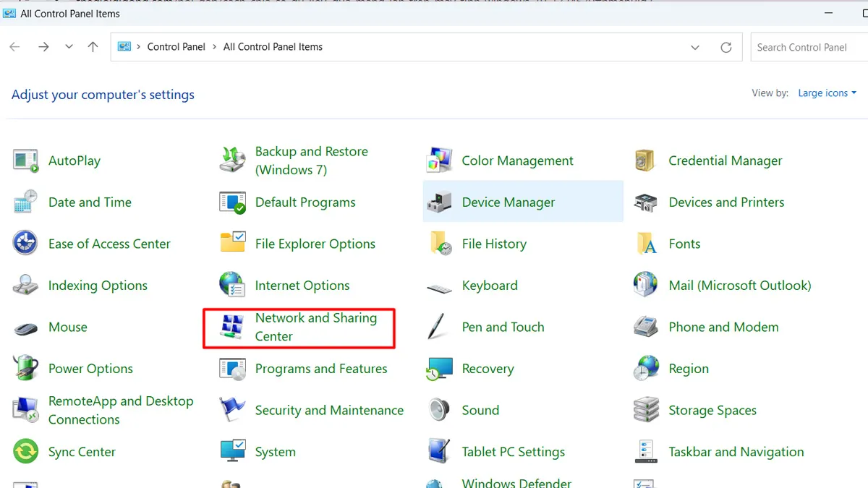The image size is (868, 488).
Task: Open Tablet PC Settings
Action: [513, 451]
